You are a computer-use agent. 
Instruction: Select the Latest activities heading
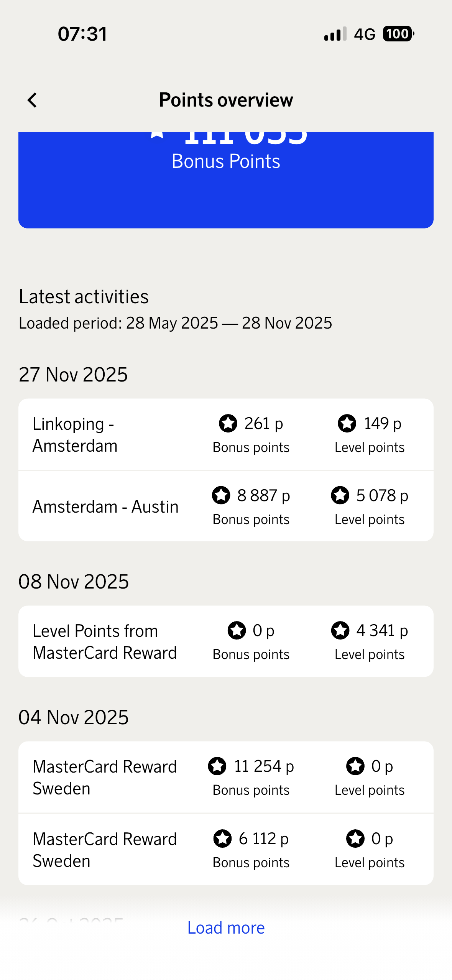point(84,297)
